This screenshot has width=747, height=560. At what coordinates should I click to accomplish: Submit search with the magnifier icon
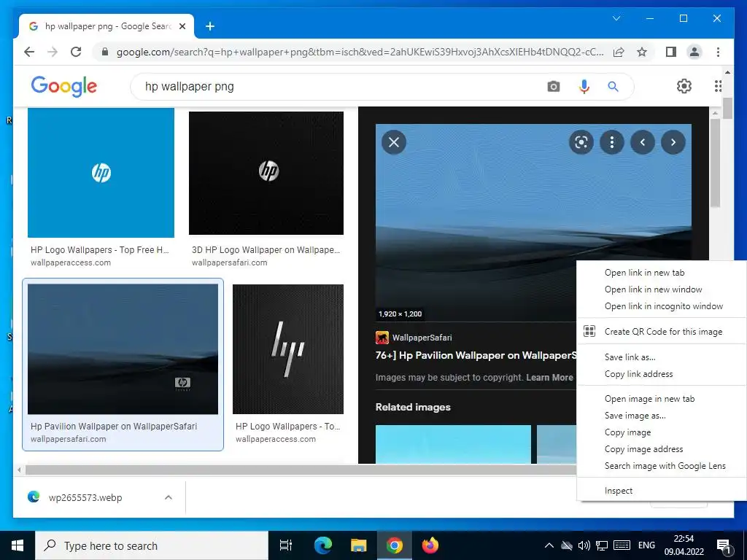(613, 87)
